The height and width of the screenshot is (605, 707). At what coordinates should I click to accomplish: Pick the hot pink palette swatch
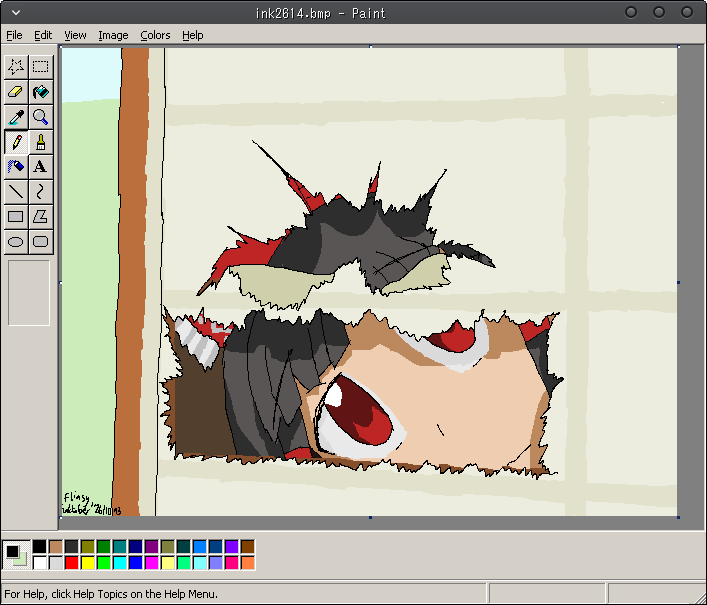[232, 563]
